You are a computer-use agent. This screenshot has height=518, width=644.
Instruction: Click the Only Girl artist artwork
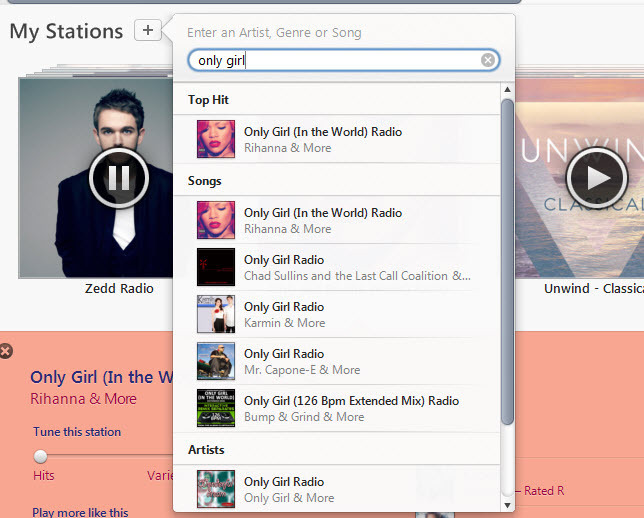(216, 489)
